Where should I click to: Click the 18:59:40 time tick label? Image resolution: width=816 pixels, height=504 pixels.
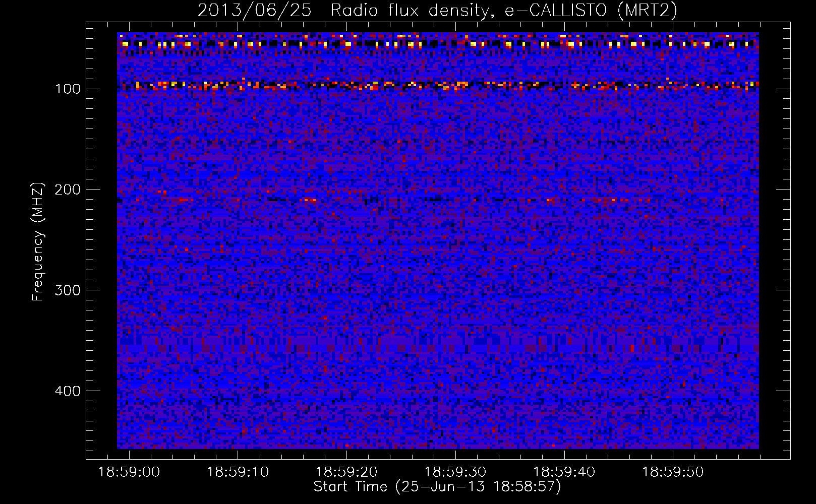564,472
